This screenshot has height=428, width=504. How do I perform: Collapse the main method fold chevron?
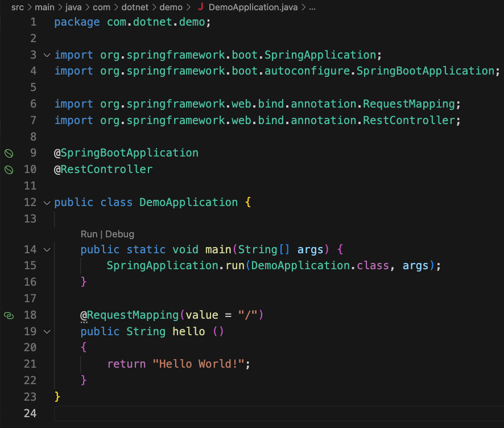(47, 249)
